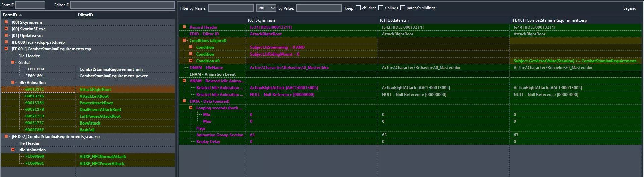Screen dimensions: 644x177
Task: Enable the Keep children checkbox
Action: pyautogui.click(x=358, y=8)
